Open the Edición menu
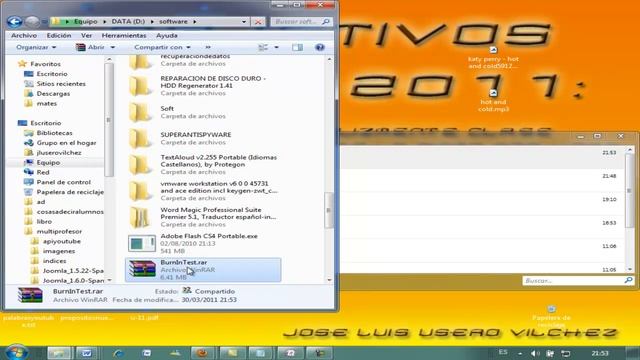 tap(59, 36)
